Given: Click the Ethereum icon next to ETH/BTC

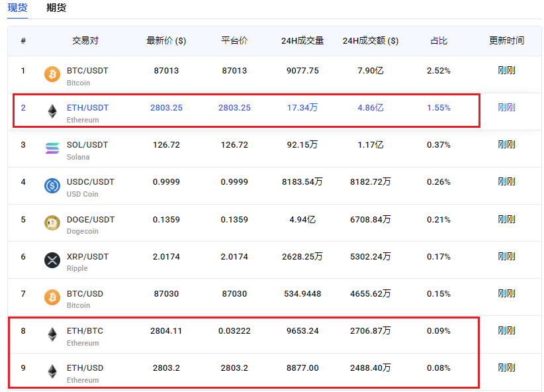Looking at the screenshot, I should (52, 334).
